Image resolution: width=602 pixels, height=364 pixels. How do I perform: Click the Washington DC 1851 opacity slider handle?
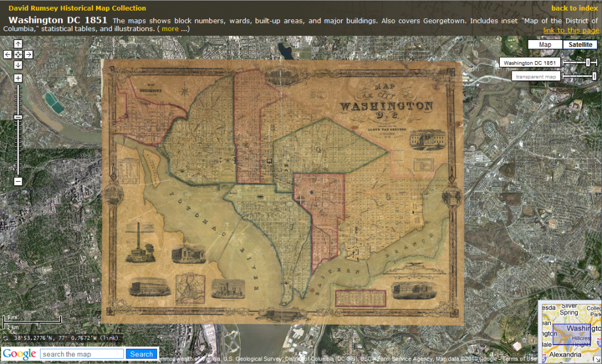point(588,62)
